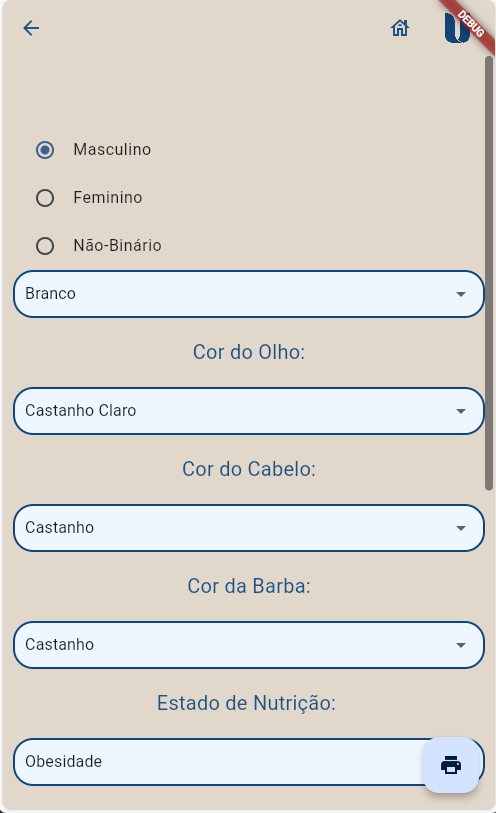The image size is (496, 813).
Task: Click arrow of the Castanho Claro dropdown
Action: [461, 411]
